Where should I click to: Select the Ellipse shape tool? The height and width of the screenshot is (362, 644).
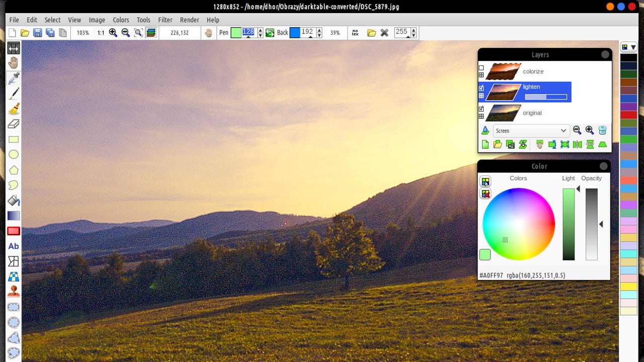(x=14, y=154)
